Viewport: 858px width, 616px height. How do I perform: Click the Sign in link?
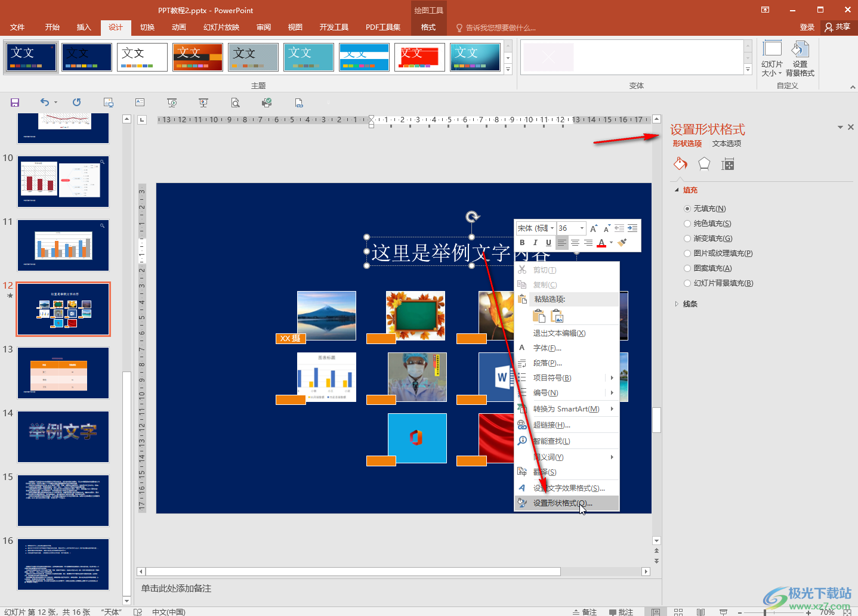pyautogui.click(x=807, y=27)
